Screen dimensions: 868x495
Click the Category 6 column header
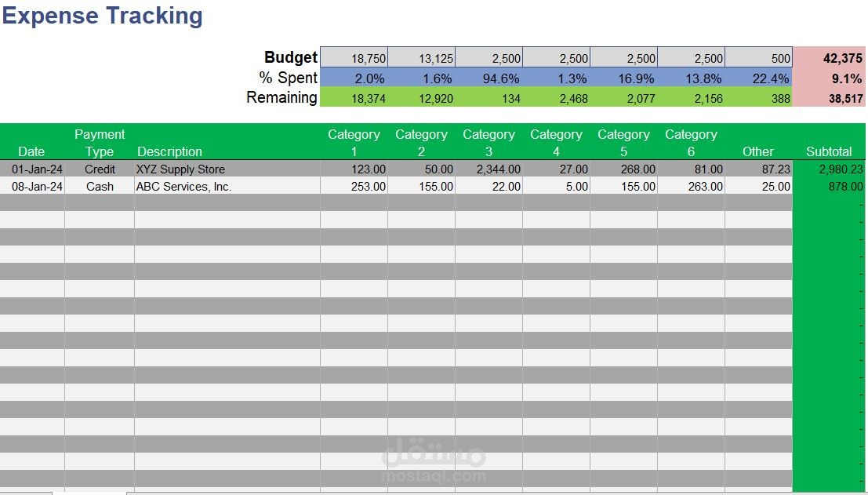tap(692, 143)
